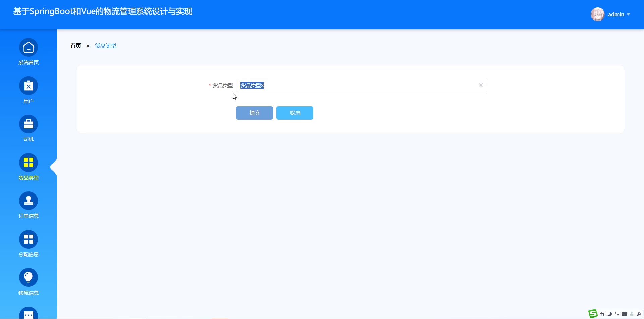
Task: Open 物流信息 via its lightbulb icon
Action: tap(29, 277)
